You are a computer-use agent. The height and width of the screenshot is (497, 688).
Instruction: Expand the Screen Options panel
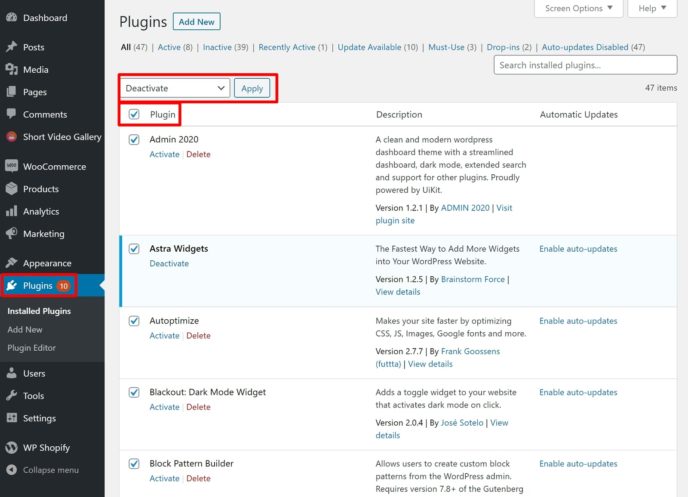pos(578,8)
